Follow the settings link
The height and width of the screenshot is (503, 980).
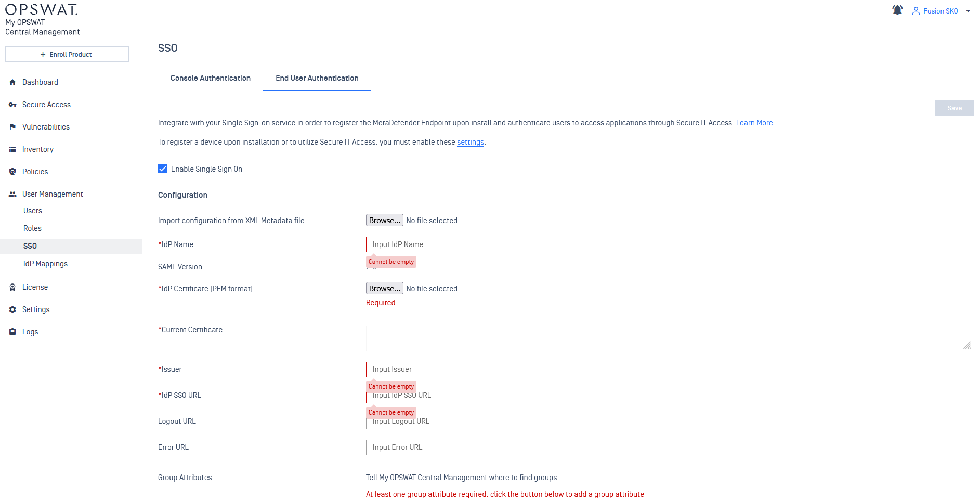tap(471, 142)
